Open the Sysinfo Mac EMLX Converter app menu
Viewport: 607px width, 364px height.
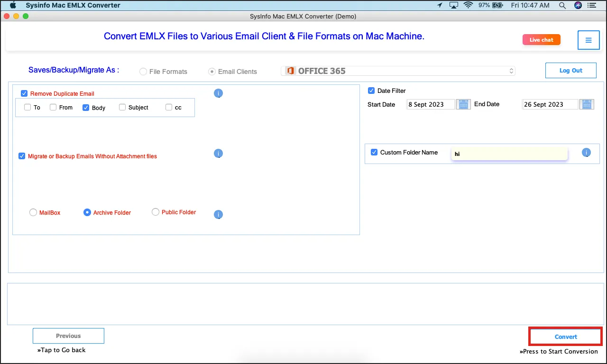click(x=73, y=5)
